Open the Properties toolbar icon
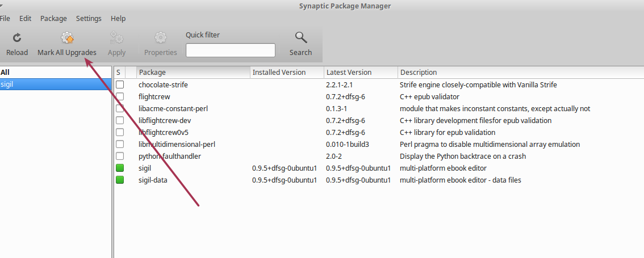This screenshot has width=644, height=258. click(x=161, y=38)
